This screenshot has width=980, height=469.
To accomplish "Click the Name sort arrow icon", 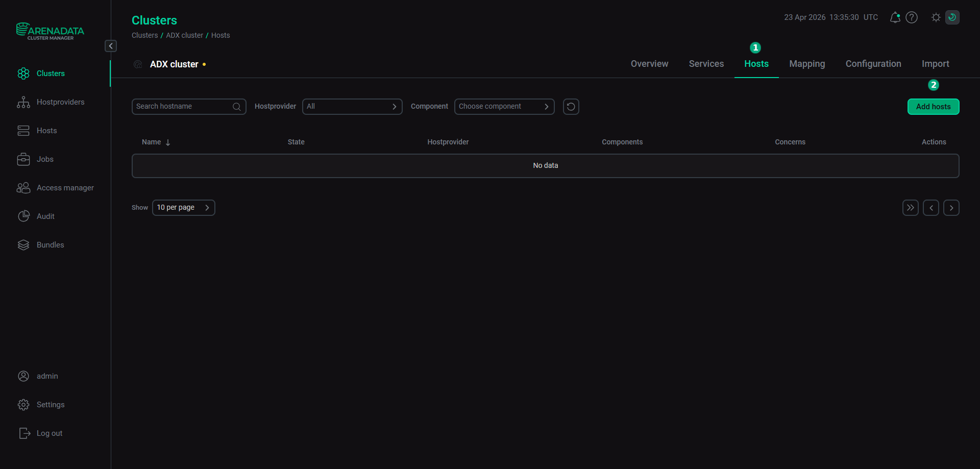I will tap(168, 142).
